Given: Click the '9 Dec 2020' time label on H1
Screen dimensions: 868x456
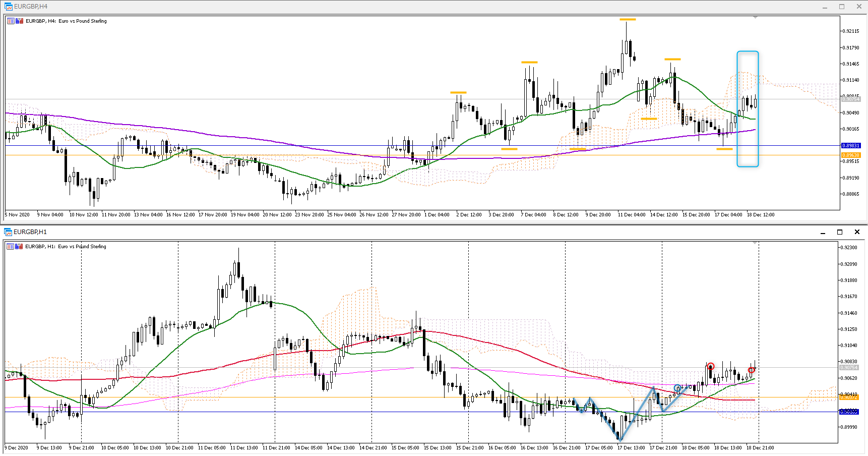Looking at the screenshot, I should click(x=17, y=448).
